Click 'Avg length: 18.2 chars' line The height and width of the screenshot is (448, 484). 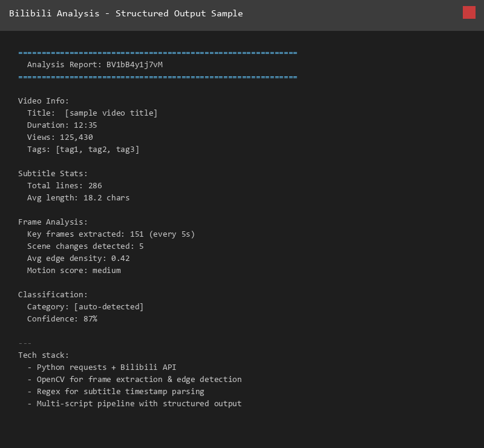tap(79, 198)
